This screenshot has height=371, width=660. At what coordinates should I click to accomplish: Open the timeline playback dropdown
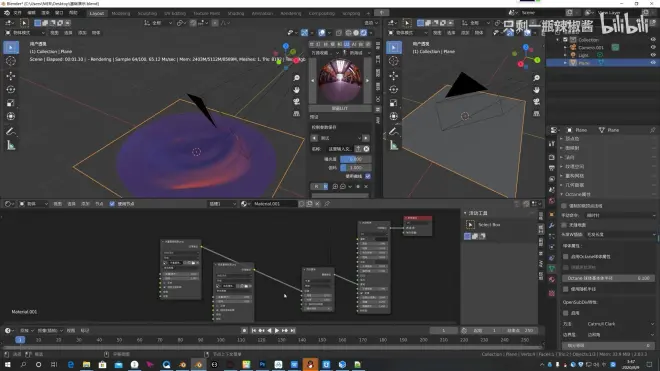[x=27, y=331]
